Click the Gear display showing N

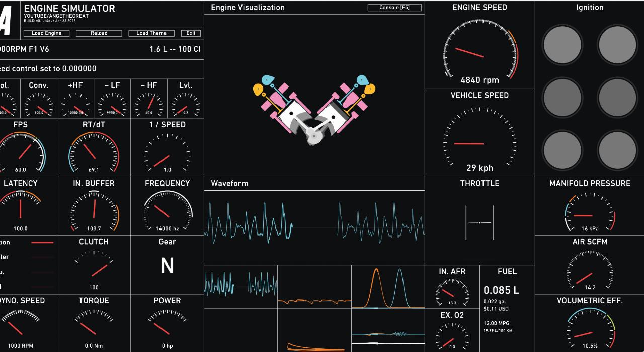pos(167,266)
